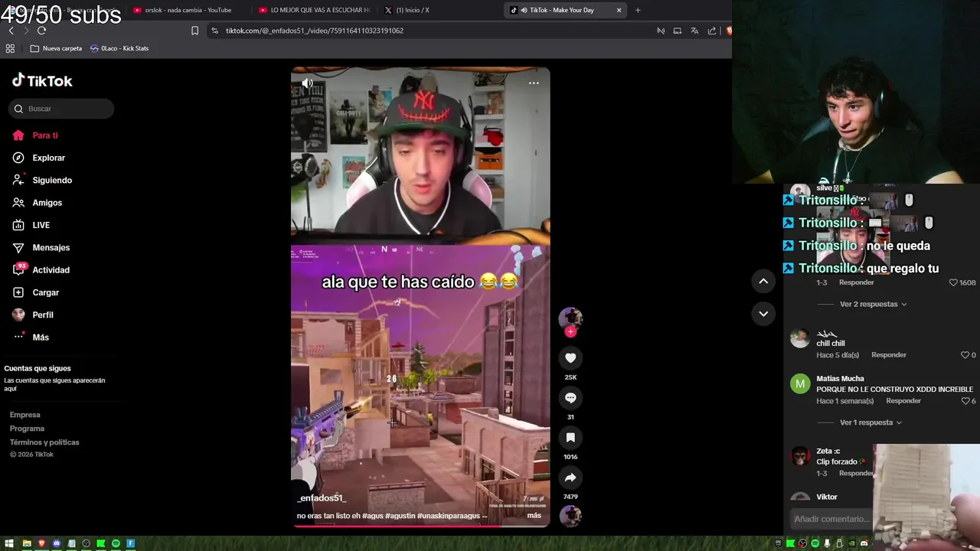Open the NVIDIA tray icon
The image size is (980, 551).
click(x=851, y=543)
